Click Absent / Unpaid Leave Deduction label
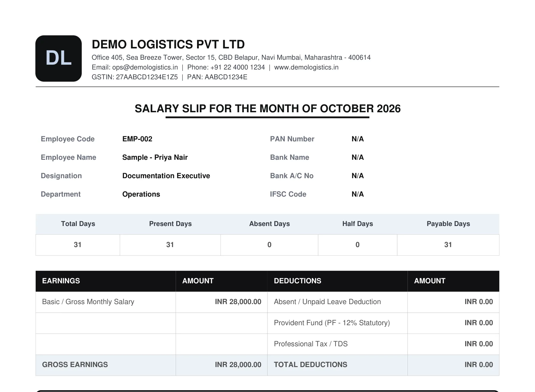 (327, 302)
